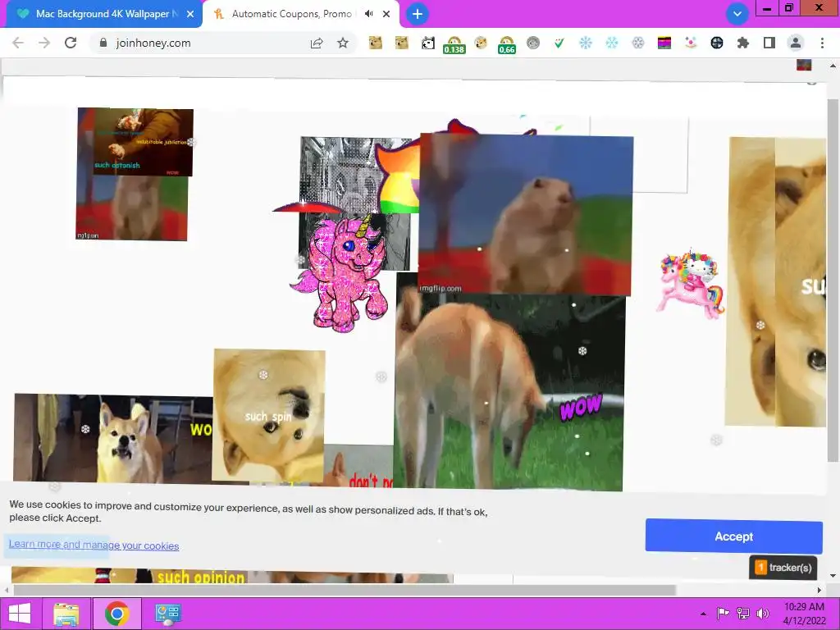Open the Extensions puzzle piece menu

[x=743, y=43]
